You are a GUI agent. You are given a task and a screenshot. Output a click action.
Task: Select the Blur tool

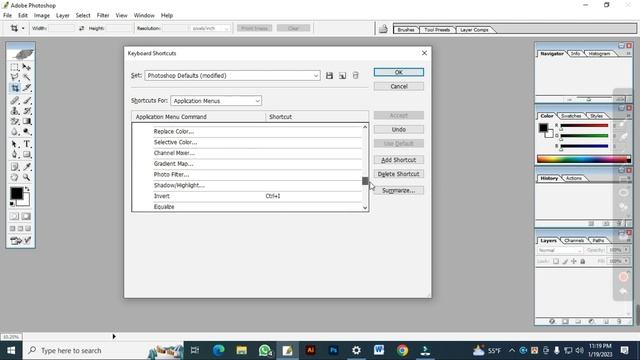15,132
